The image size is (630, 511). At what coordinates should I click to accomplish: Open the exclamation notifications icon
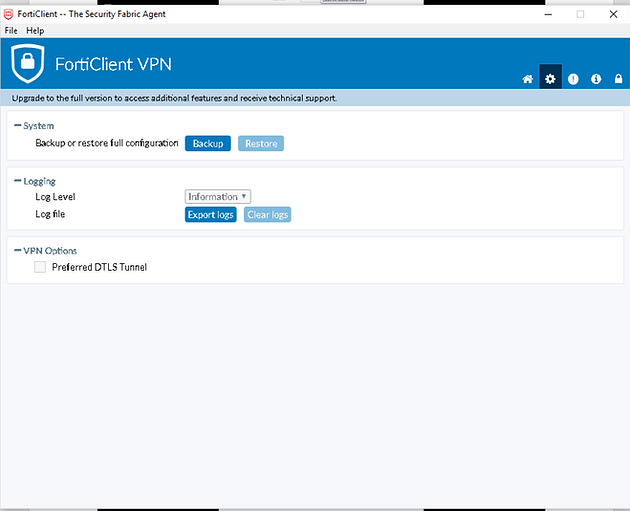click(x=573, y=79)
